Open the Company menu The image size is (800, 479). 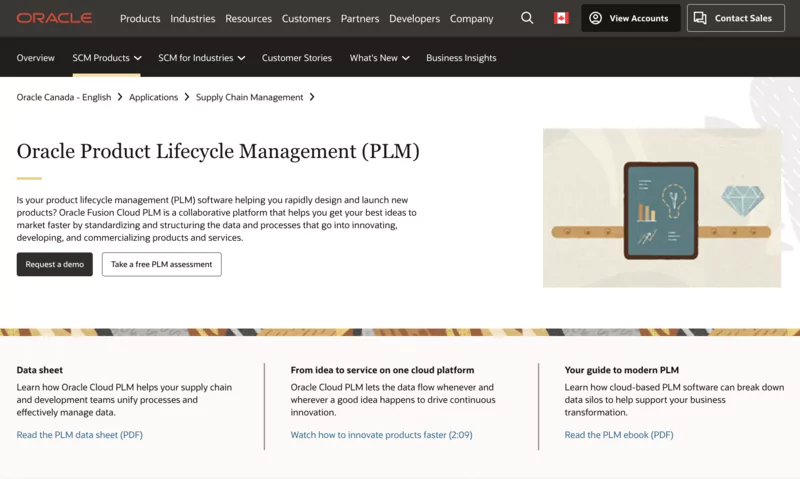pyautogui.click(x=471, y=18)
